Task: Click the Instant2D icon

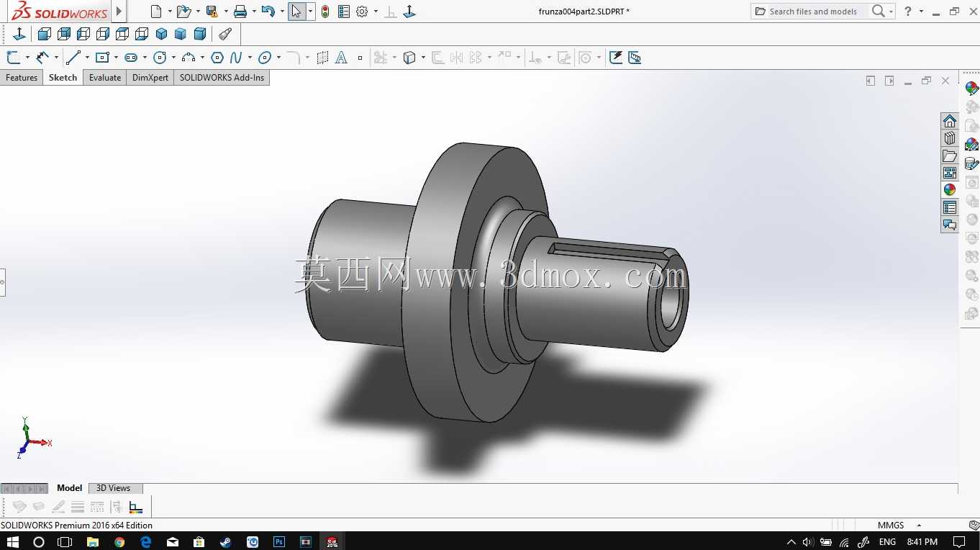Action: click(x=635, y=58)
